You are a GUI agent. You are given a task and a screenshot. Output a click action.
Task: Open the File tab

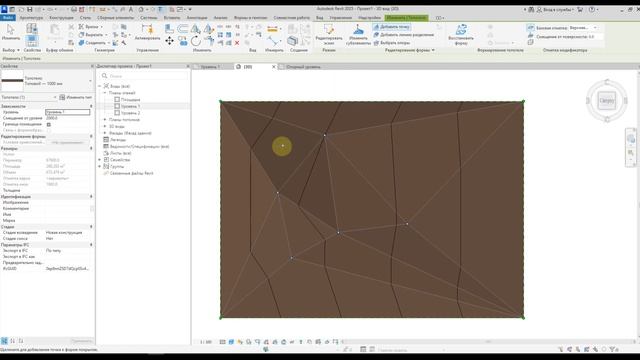point(8,18)
